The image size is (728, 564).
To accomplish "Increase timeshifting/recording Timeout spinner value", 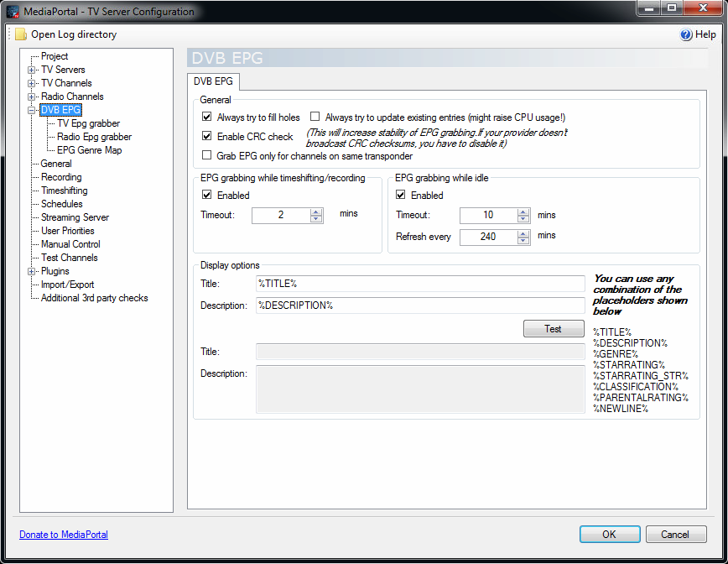I will click(x=316, y=211).
